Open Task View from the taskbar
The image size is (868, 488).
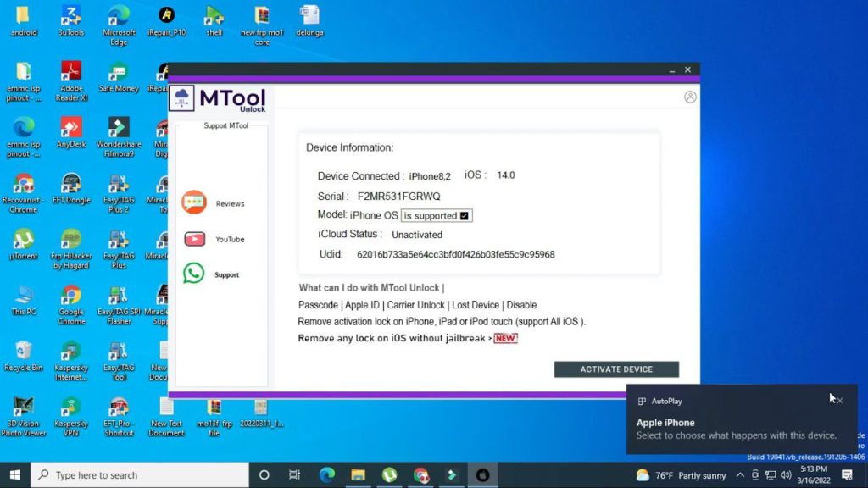294,475
